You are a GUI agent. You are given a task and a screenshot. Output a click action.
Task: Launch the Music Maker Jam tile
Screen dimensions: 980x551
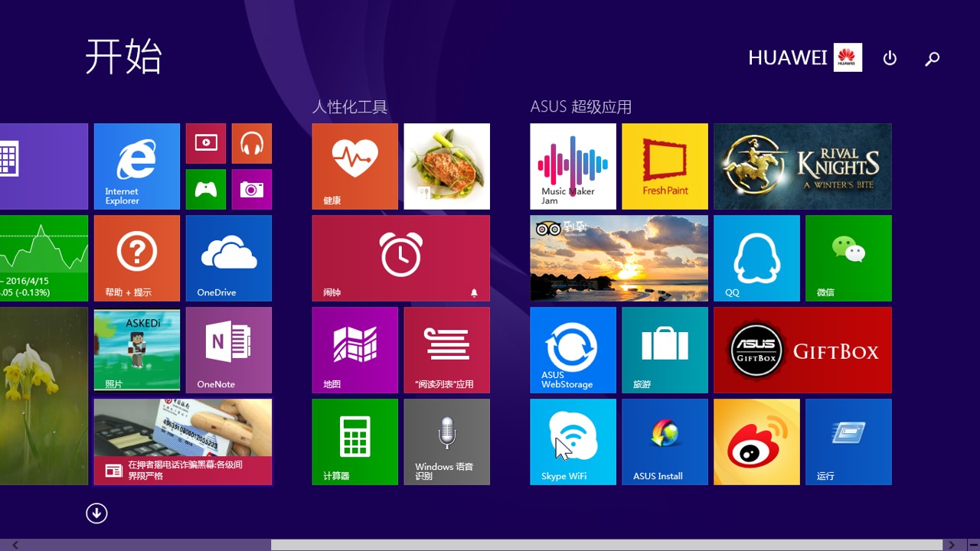(573, 166)
